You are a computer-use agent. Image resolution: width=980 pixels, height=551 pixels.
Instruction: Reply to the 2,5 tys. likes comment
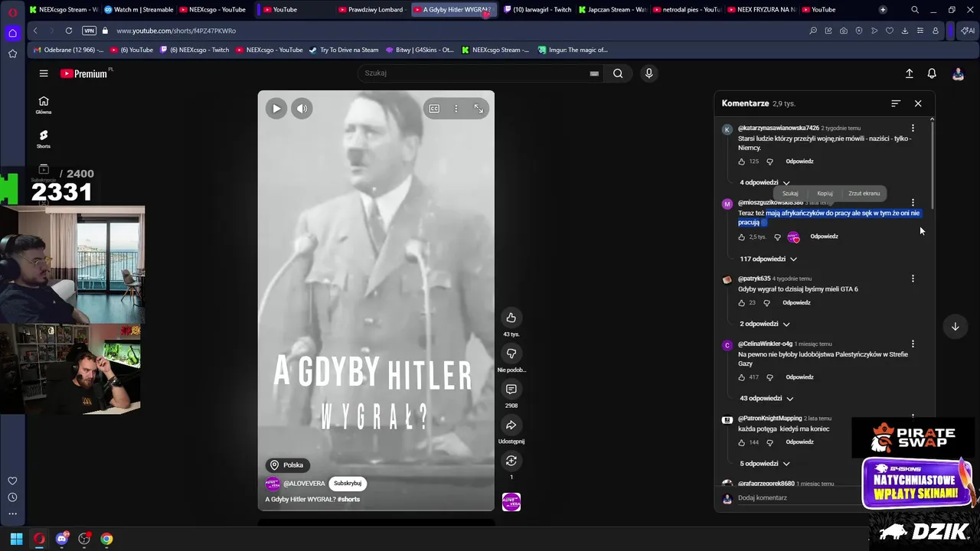pos(824,236)
